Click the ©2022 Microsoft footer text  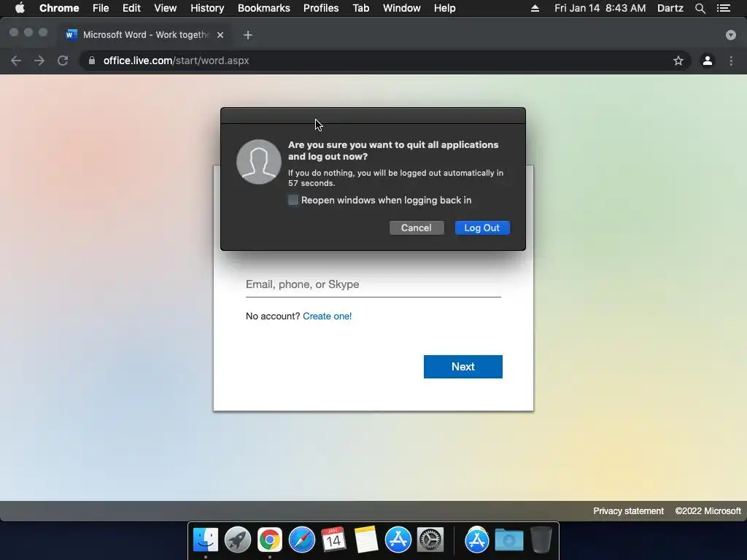pos(708,511)
